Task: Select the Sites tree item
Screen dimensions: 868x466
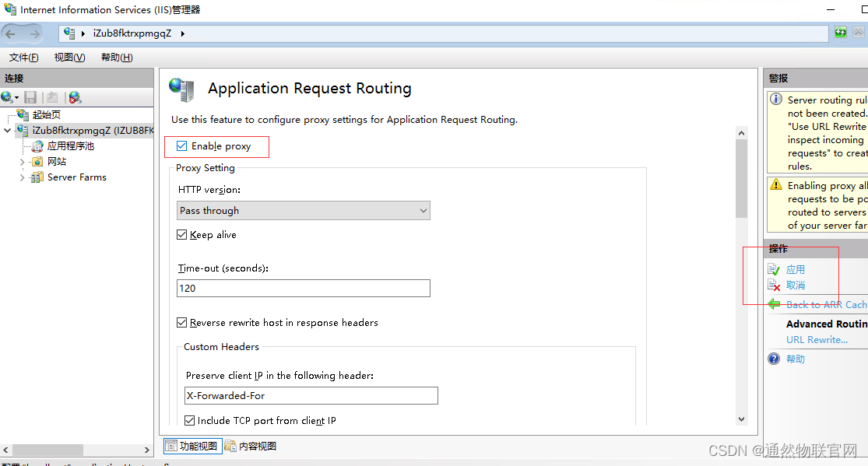Action: click(x=57, y=162)
